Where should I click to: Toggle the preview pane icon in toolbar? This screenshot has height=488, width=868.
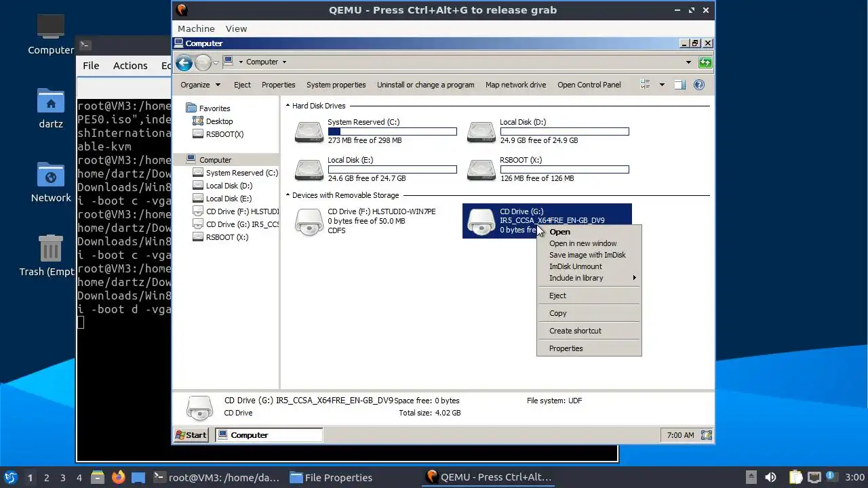pos(679,85)
